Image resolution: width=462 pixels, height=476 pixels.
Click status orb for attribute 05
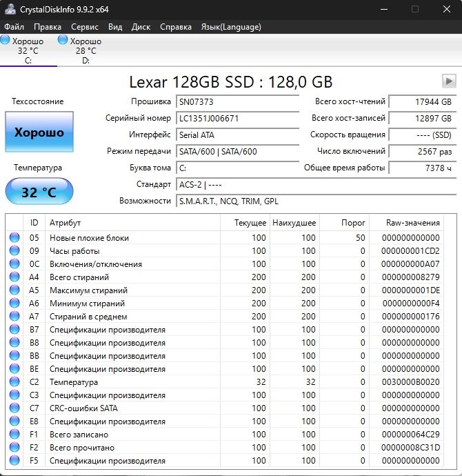14,237
